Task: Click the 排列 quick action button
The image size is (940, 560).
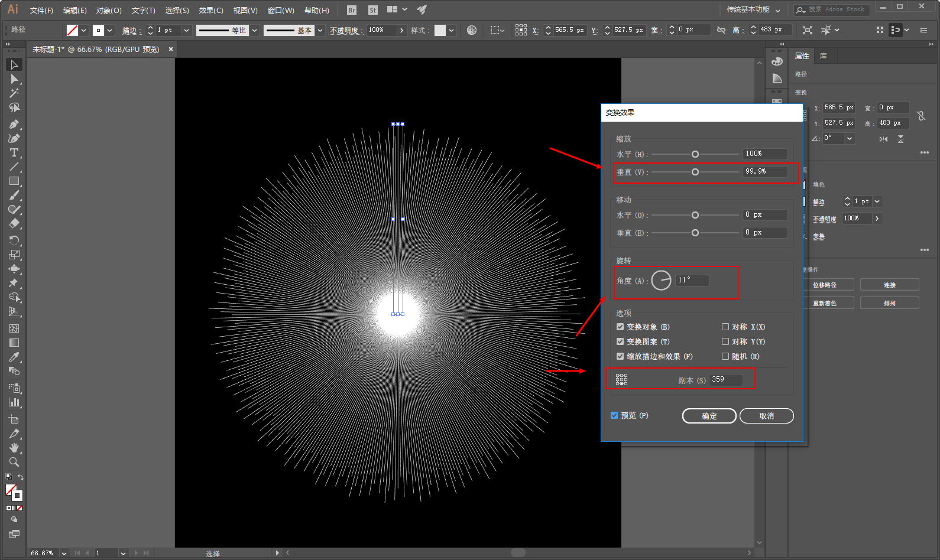Action: click(890, 303)
